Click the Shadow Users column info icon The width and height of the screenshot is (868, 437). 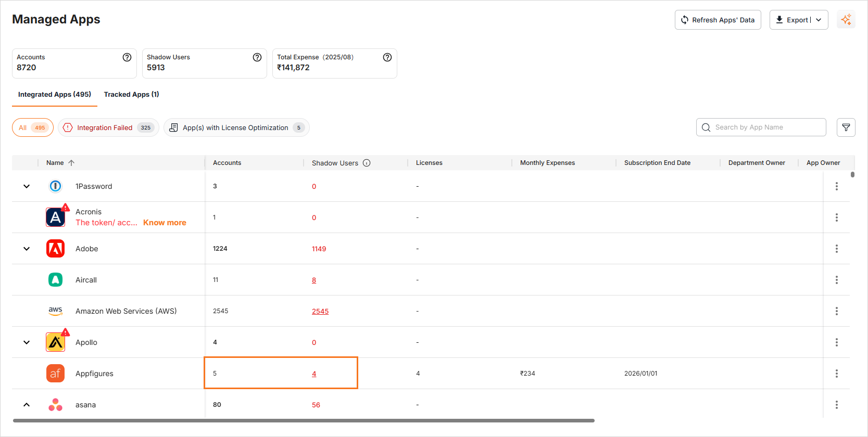click(x=367, y=163)
